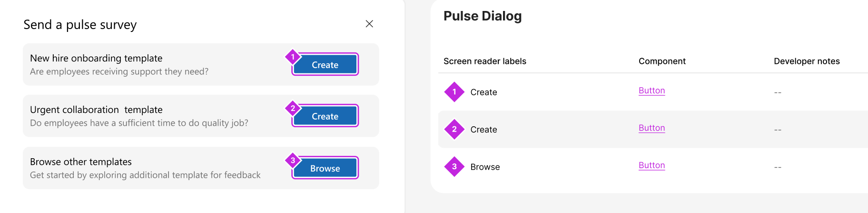Image resolution: width=868 pixels, height=213 pixels.
Task: Click annotation marker 3 beside Browse button
Action: (x=293, y=160)
